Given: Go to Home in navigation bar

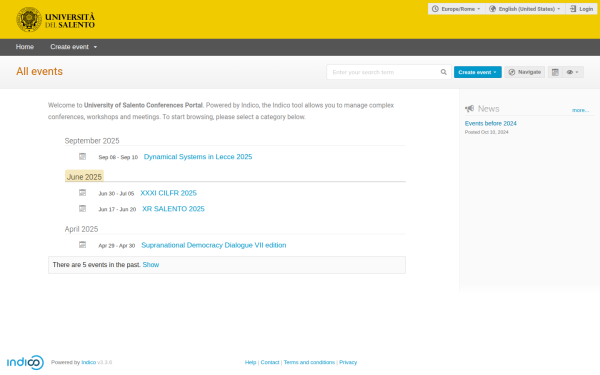Looking at the screenshot, I should tap(25, 47).
